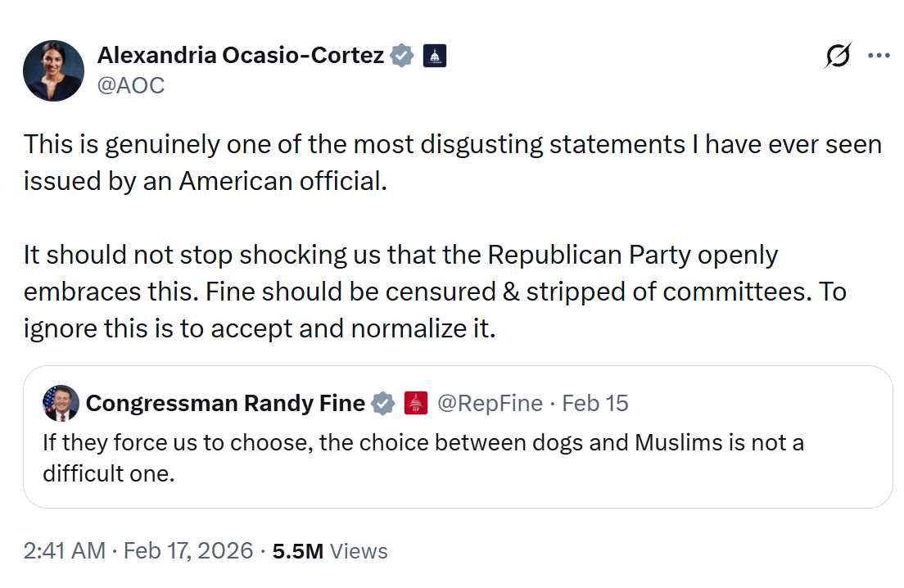Viewport: 904px width, 588px height.
Task: Open the quoted post's Feb 15 date
Action: coord(595,403)
